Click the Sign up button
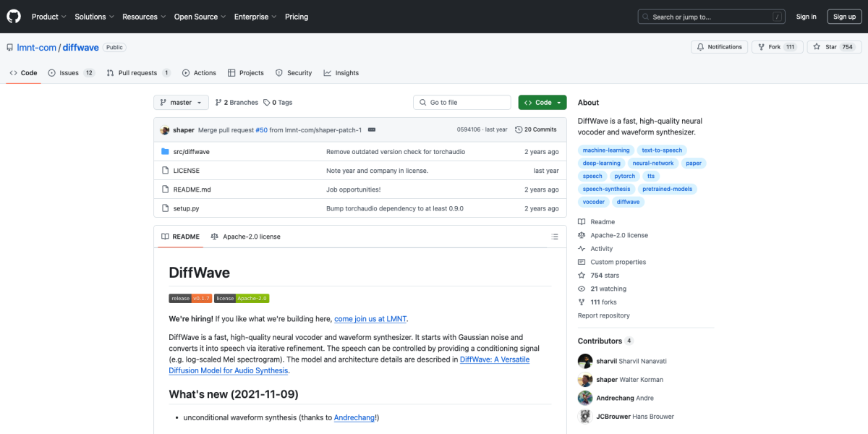This screenshot has width=868, height=434. [844, 17]
